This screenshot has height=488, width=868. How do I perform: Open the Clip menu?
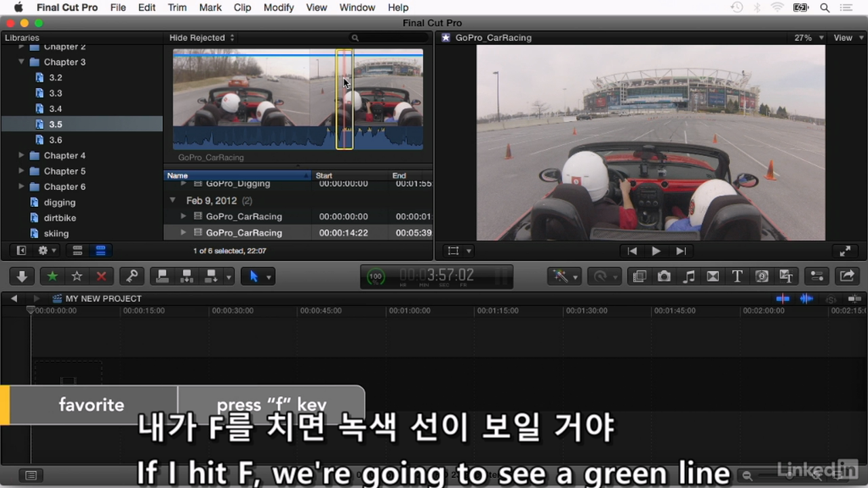[242, 7]
